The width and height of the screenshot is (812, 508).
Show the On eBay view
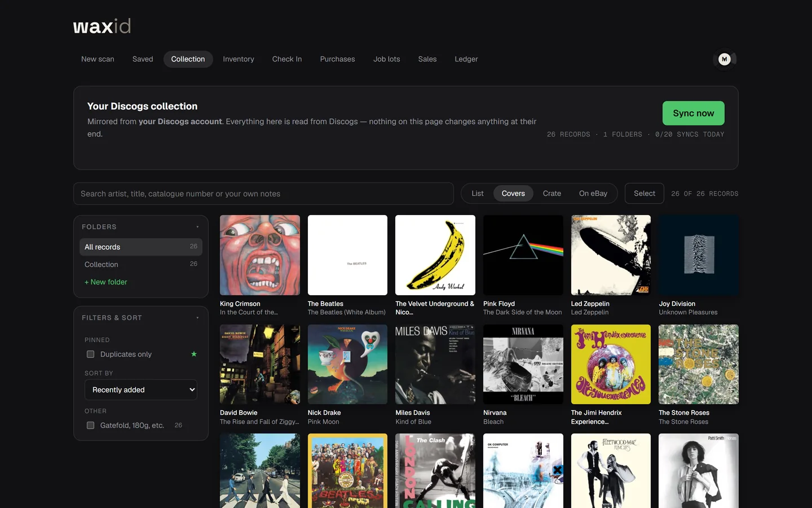(593, 194)
